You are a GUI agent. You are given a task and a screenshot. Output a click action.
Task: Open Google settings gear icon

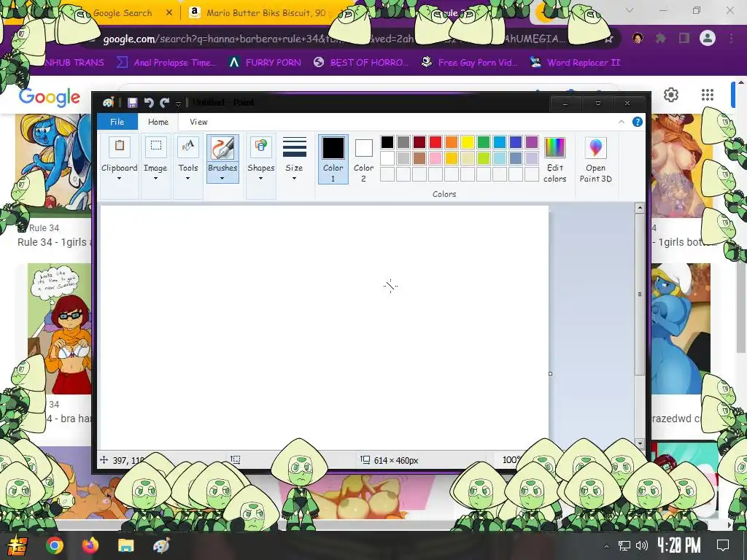click(671, 95)
